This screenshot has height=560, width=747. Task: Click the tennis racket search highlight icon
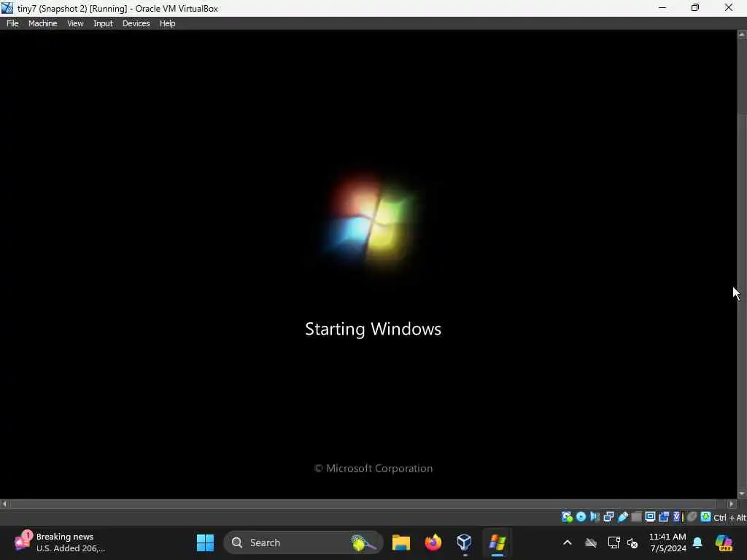pyautogui.click(x=363, y=542)
